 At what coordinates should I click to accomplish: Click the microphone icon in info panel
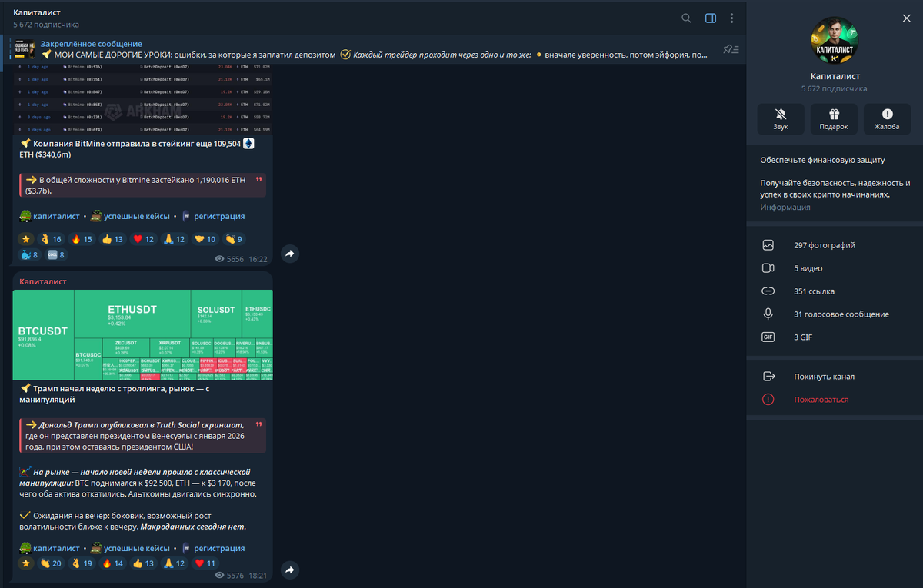(x=768, y=314)
